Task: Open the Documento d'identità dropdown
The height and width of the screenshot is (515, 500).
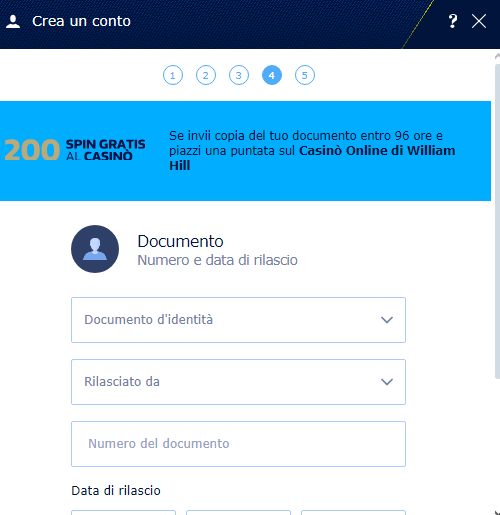Action: point(238,320)
